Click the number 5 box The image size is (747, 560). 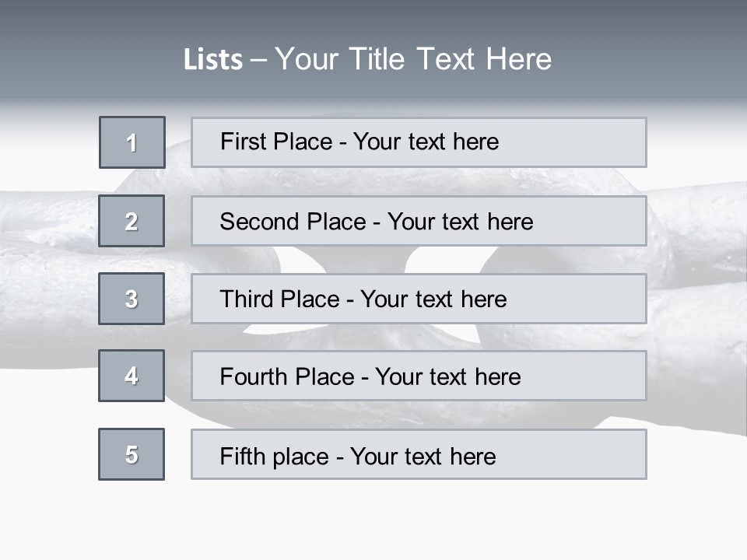[x=132, y=454]
